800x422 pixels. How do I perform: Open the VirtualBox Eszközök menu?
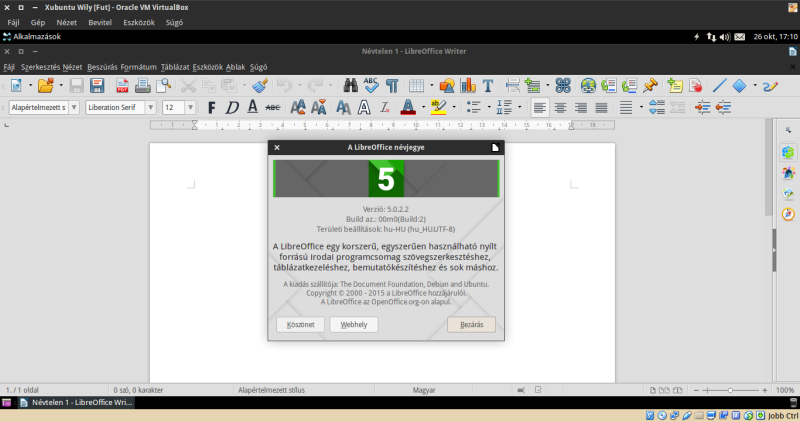pyautogui.click(x=139, y=22)
